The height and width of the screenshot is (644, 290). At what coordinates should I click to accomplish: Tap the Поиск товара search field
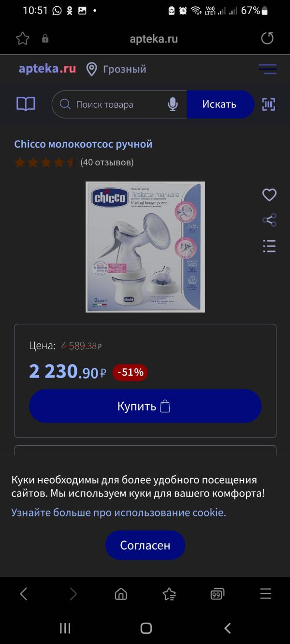pos(119,104)
